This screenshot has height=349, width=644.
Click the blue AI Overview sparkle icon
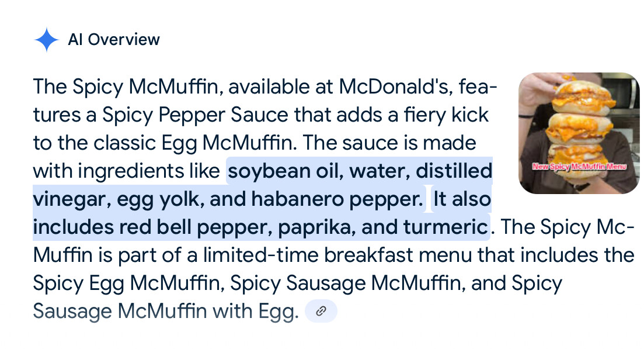pos(46,40)
